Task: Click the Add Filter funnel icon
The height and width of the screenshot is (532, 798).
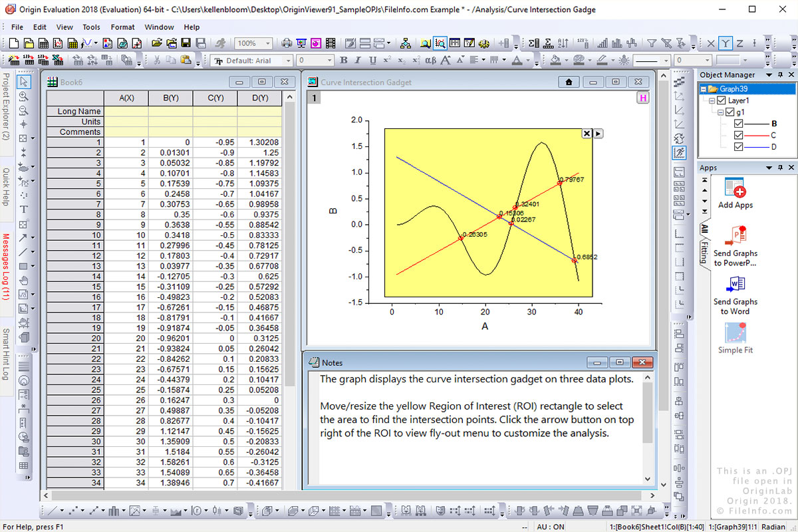Action: coord(652,43)
